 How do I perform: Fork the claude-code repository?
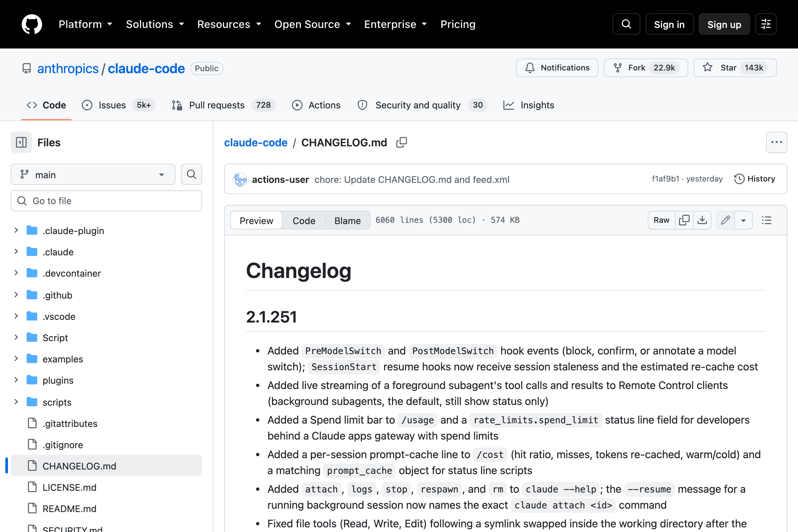[x=646, y=68]
